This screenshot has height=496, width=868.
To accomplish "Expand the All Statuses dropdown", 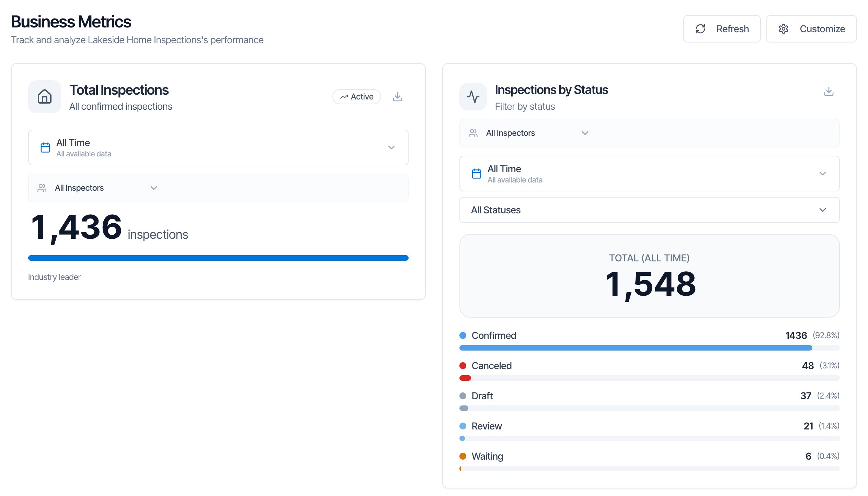I will (x=650, y=210).
